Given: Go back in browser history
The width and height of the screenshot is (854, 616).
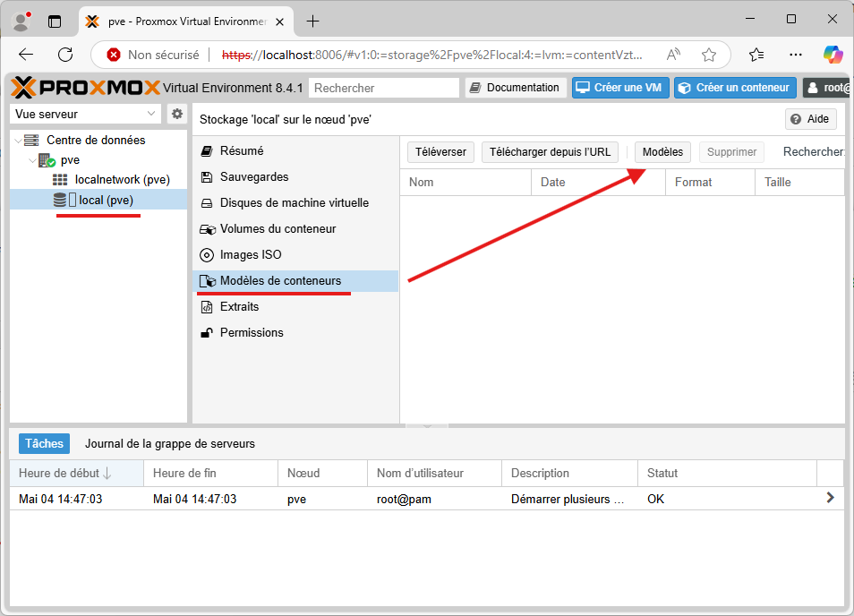Looking at the screenshot, I should pos(26,55).
